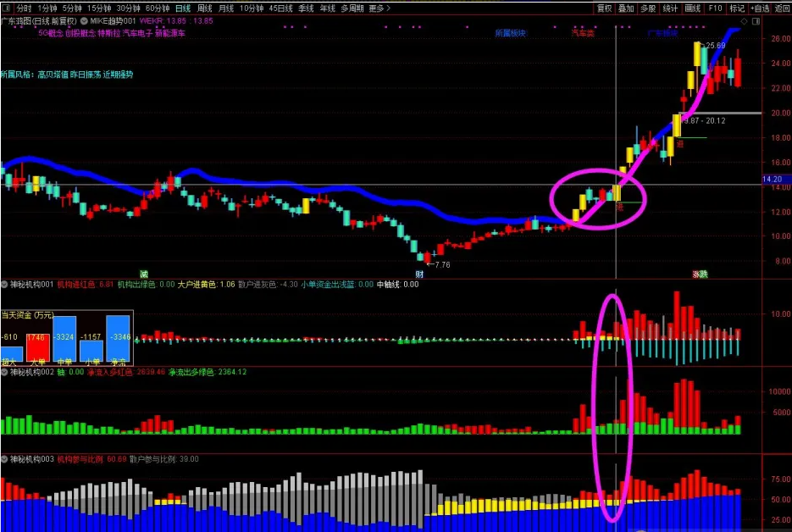Click the round arrow icon before MIKE趋势001
The image size is (792, 532).
tap(83, 20)
